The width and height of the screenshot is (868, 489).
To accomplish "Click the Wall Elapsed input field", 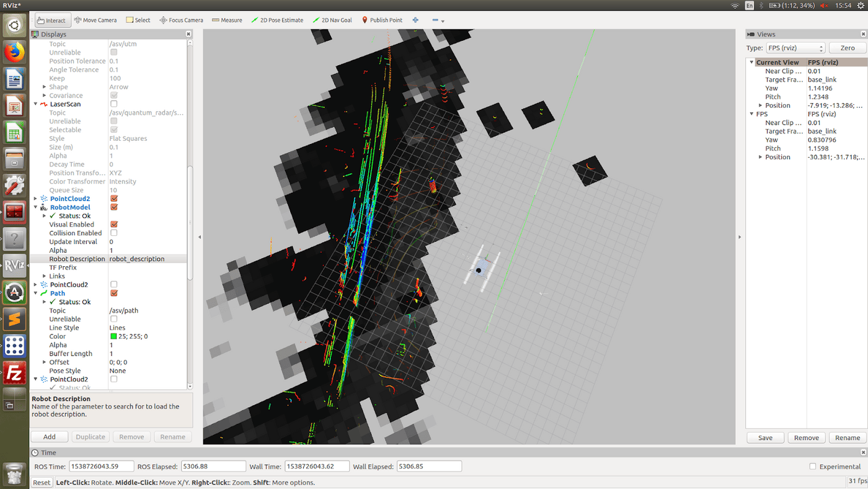I will [429, 467].
